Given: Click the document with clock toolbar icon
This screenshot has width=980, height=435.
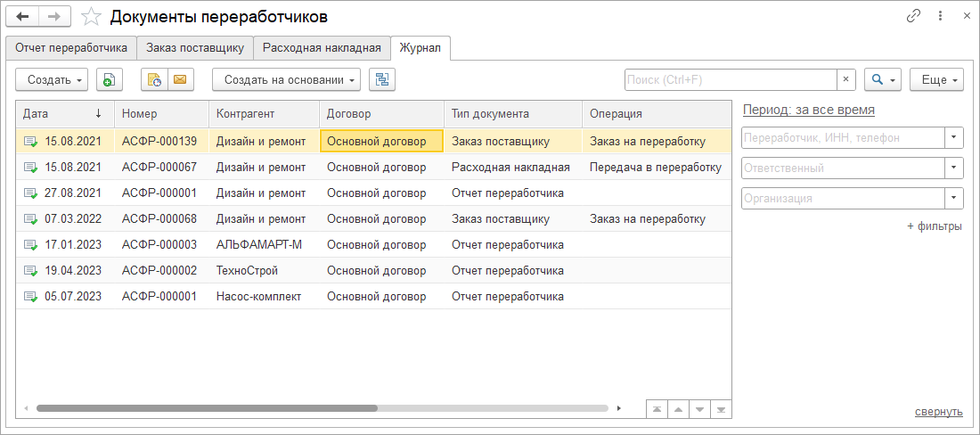Looking at the screenshot, I should pyautogui.click(x=154, y=79).
